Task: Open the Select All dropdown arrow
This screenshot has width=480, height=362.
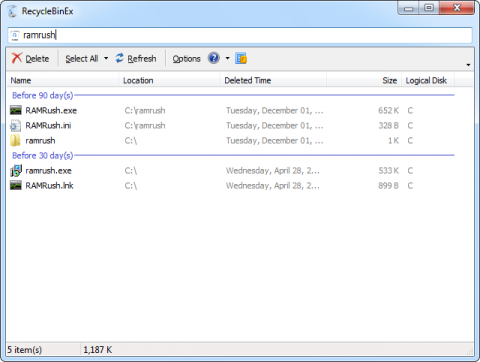Action: 106,58
